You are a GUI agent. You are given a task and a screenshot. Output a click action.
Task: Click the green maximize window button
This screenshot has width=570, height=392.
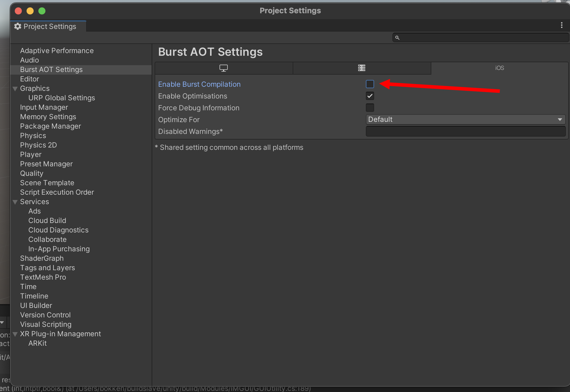pyautogui.click(x=42, y=11)
